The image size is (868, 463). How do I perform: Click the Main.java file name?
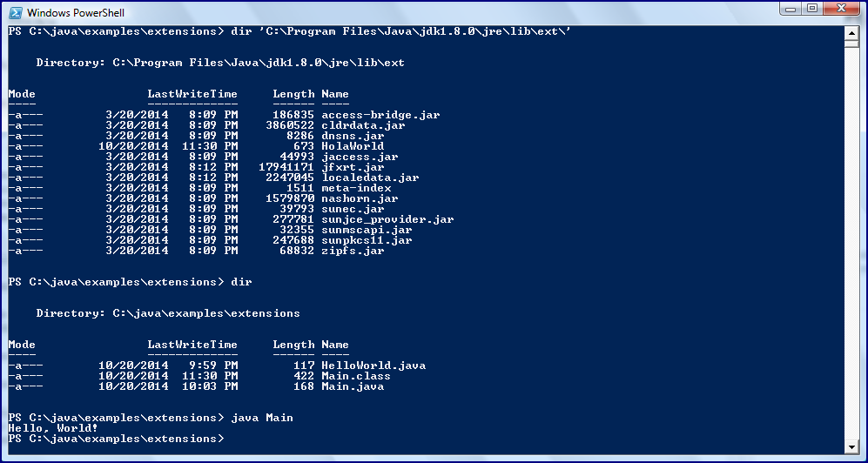(x=353, y=386)
